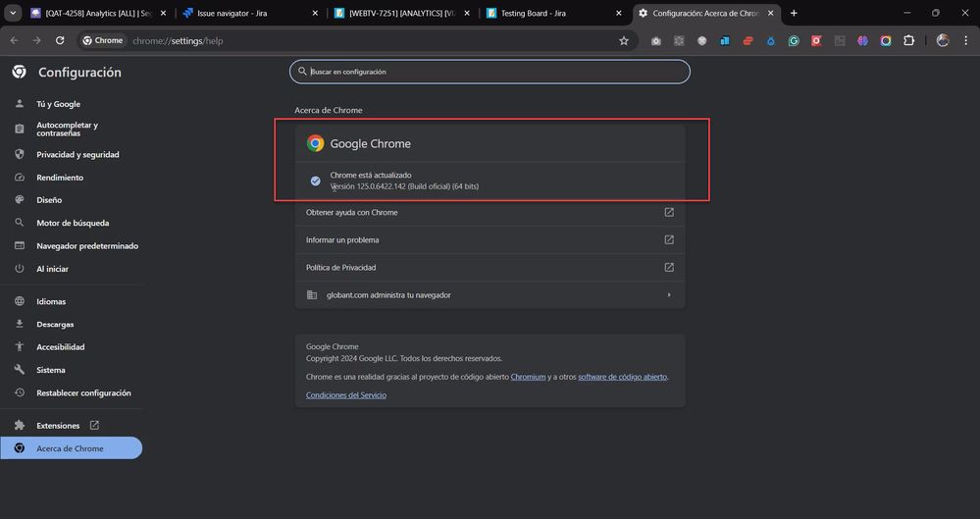Open the Chromium link
This screenshot has height=519, width=980.
tap(528, 377)
